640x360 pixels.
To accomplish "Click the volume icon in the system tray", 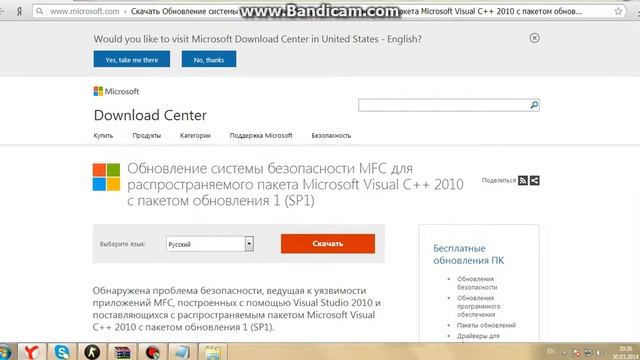I will click(599, 352).
